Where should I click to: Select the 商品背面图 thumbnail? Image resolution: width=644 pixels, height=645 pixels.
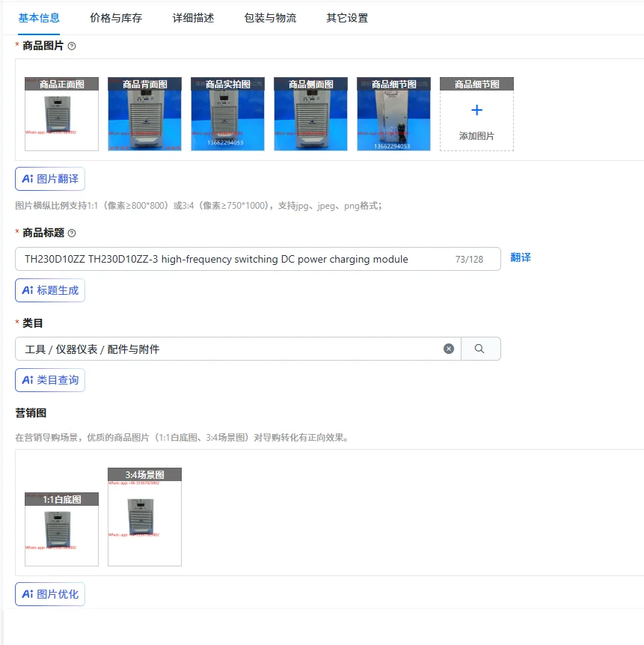tap(144, 112)
